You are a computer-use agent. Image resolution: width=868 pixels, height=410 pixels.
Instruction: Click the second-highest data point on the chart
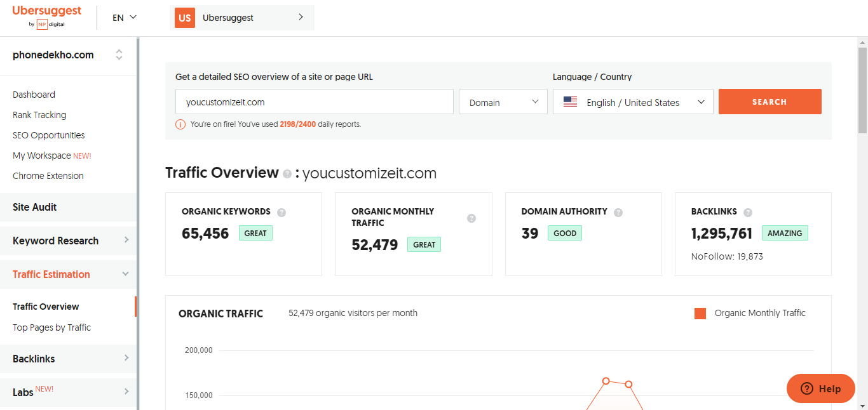pos(628,384)
